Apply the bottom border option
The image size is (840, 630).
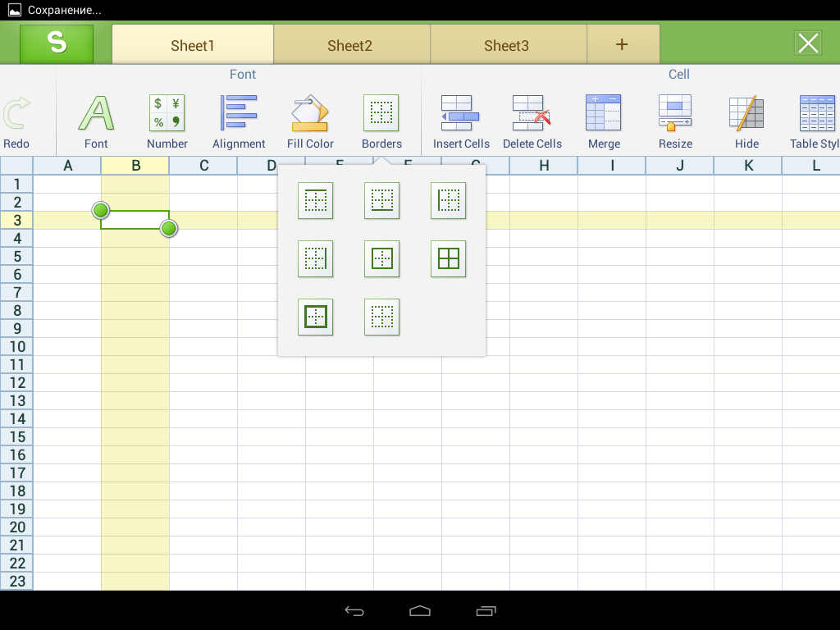pyautogui.click(x=381, y=201)
